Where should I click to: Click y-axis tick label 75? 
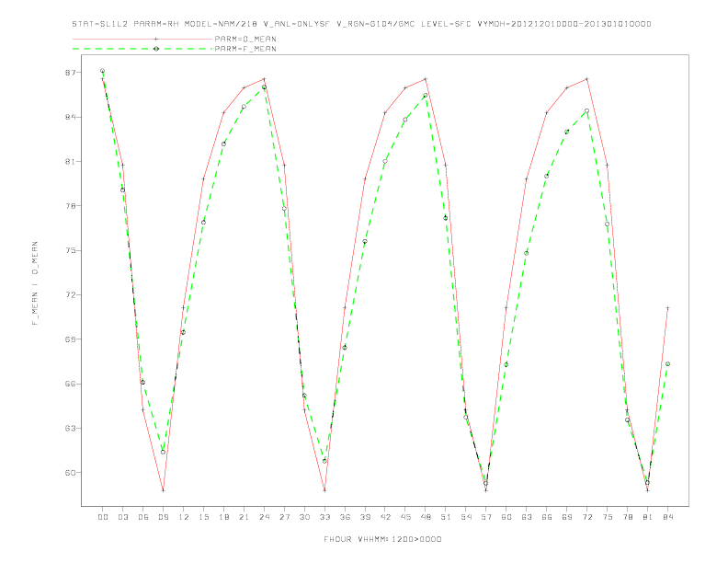[71, 250]
